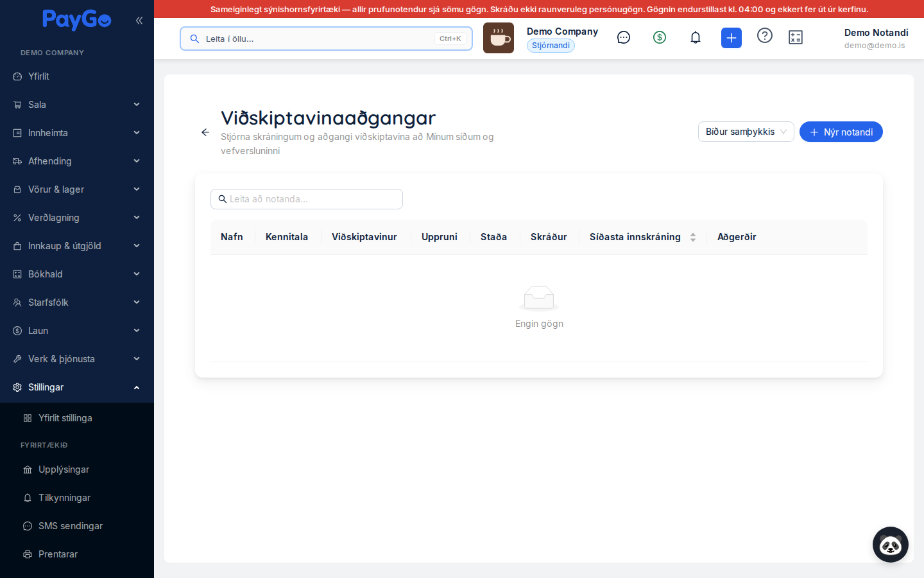Open Yfirlit dashboard in sidebar
This screenshot has height=578, width=924.
(77, 76)
